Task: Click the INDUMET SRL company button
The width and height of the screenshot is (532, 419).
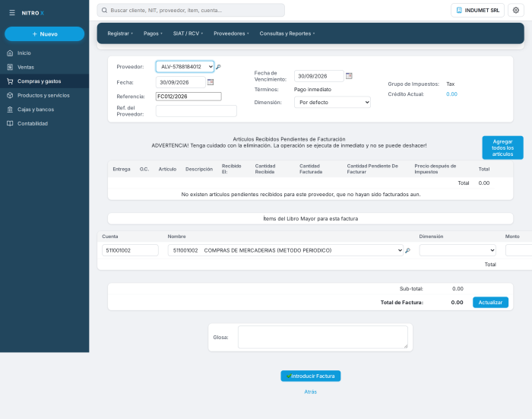Action: [x=478, y=10]
